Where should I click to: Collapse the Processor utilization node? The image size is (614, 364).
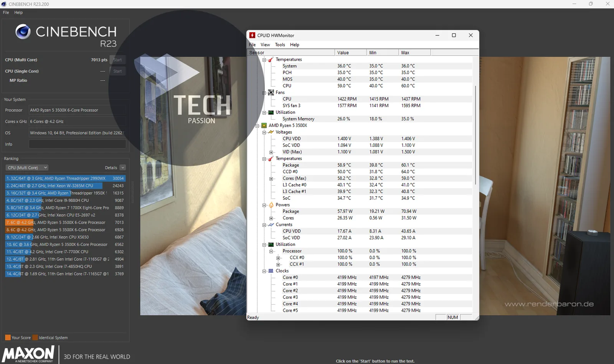[x=271, y=251]
